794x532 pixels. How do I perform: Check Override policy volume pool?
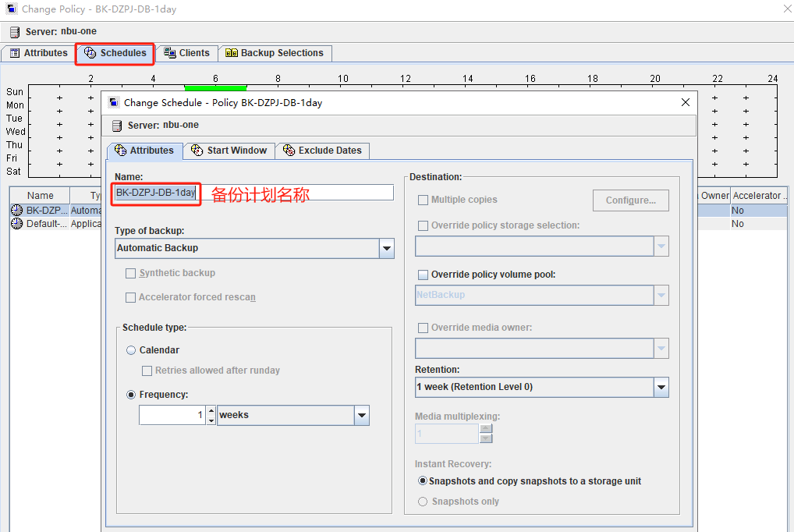coord(424,275)
